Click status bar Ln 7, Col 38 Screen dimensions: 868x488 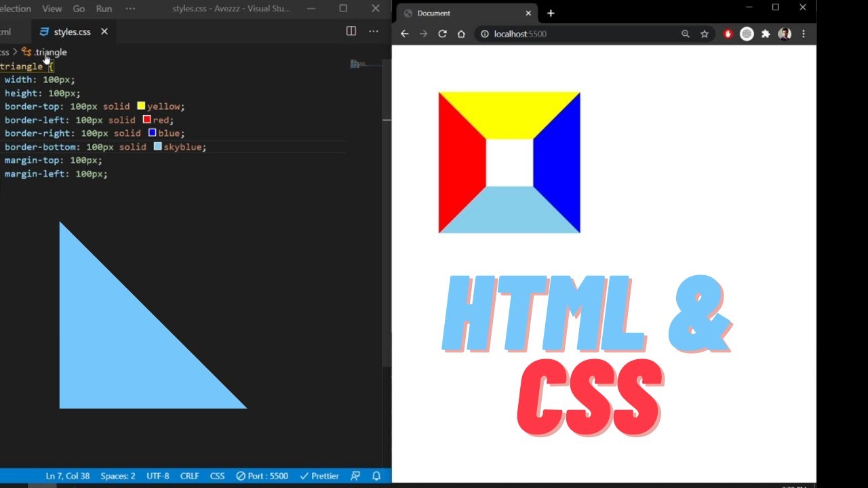68,476
